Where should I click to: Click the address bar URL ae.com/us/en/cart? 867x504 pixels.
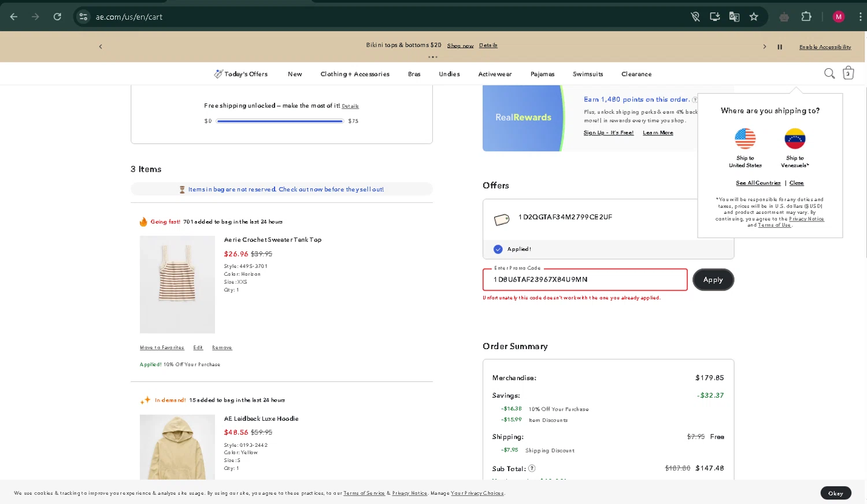(x=129, y=17)
